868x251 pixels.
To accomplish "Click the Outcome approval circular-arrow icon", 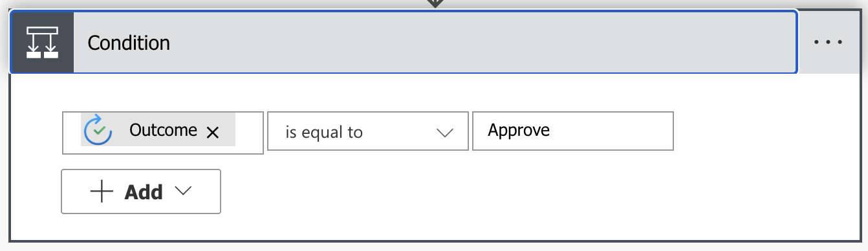I will (x=98, y=130).
